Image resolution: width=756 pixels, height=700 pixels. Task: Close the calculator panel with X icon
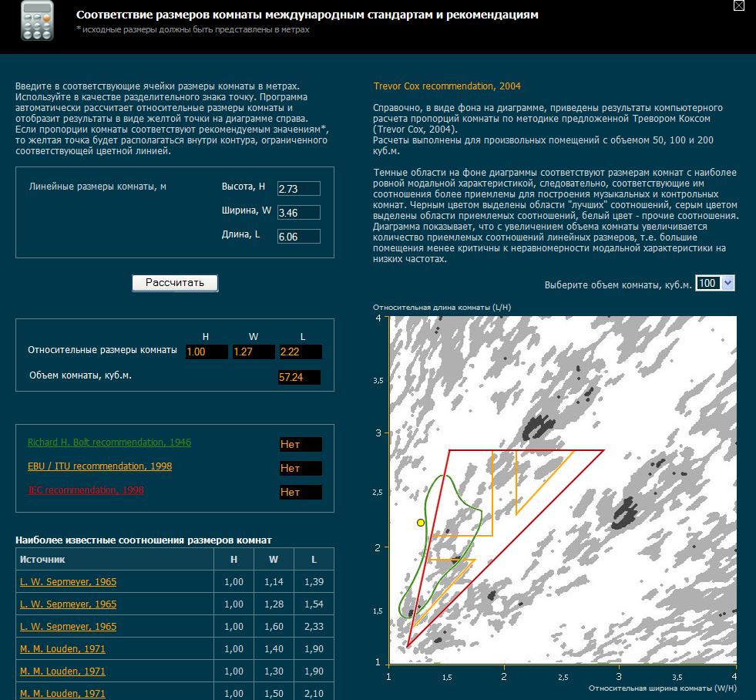[x=738, y=5]
